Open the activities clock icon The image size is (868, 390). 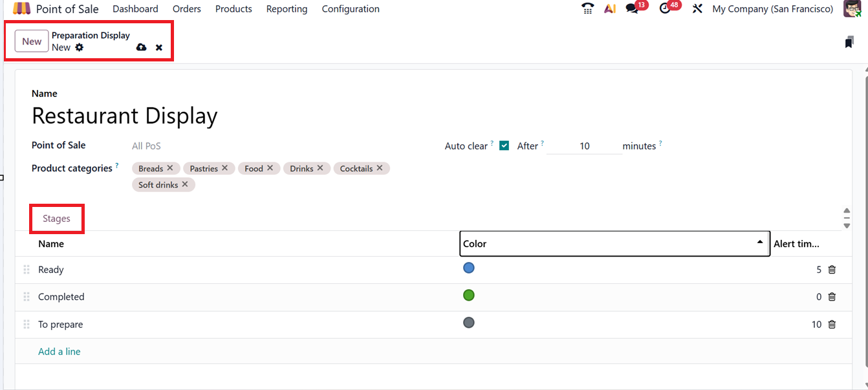665,9
